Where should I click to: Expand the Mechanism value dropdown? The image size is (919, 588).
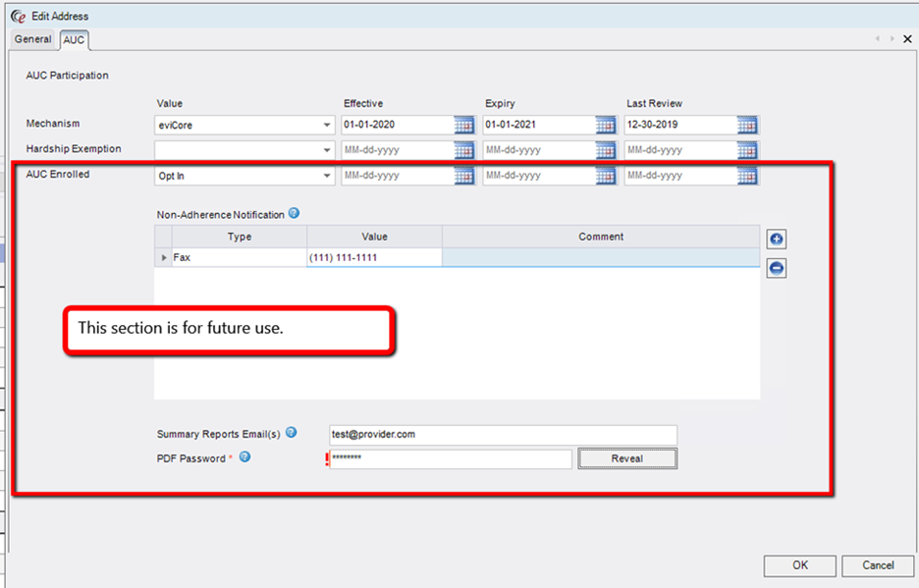(327, 126)
